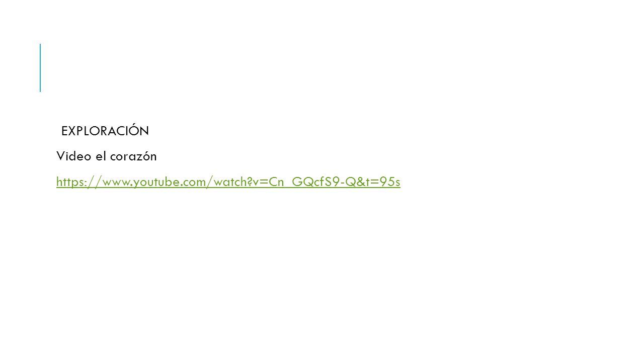
Task: Click the bottom end of the teal line
Action: coord(40,90)
